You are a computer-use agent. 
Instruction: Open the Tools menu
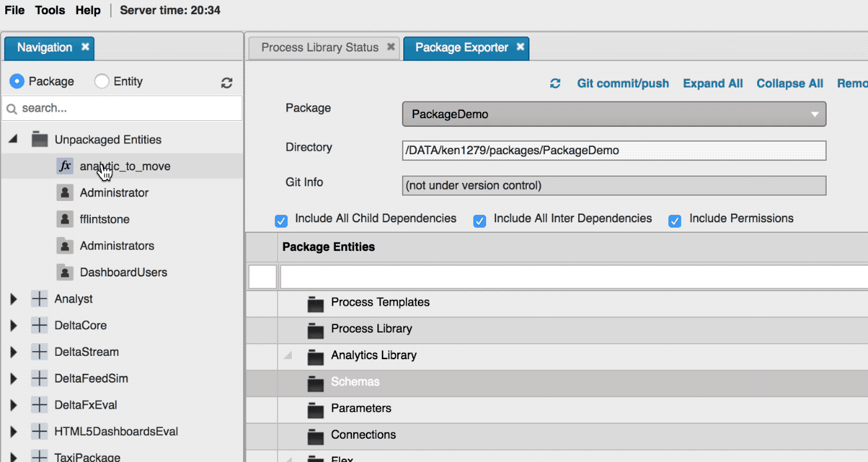50,10
